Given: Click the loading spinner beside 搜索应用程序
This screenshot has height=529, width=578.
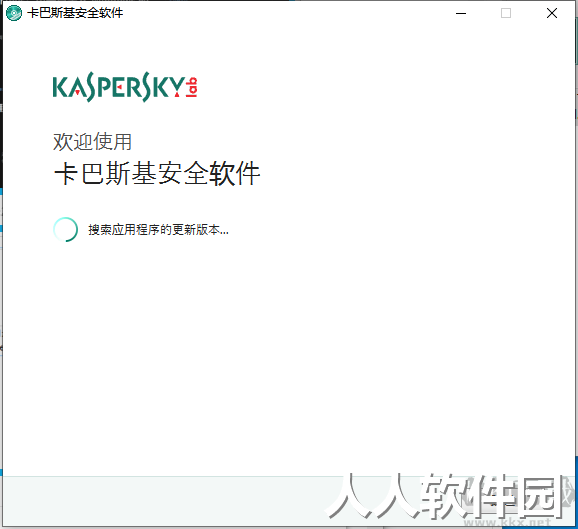Looking at the screenshot, I should click(66, 229).
